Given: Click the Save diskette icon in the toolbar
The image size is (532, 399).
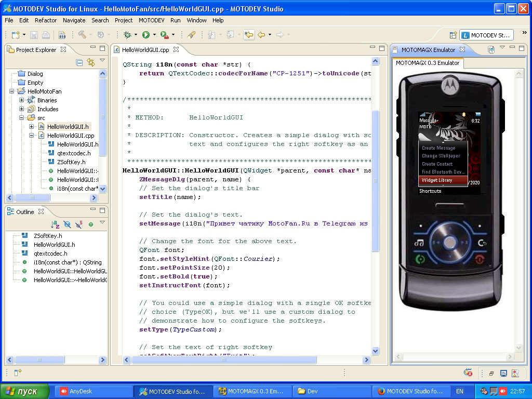Looking at the screenshot, I should [x=34, y=35].
